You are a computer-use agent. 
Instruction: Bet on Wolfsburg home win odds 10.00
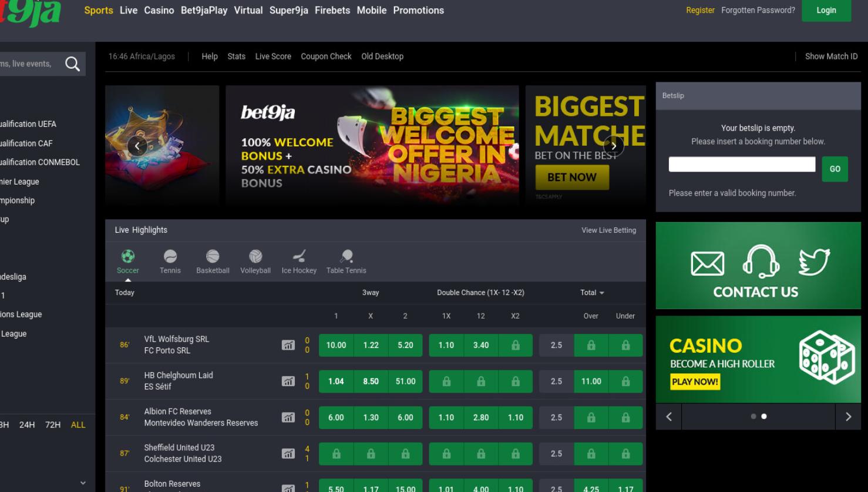(336, 346)
